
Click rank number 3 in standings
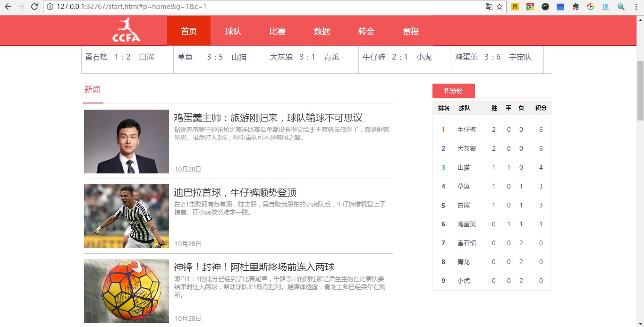[x=443, y=167]
